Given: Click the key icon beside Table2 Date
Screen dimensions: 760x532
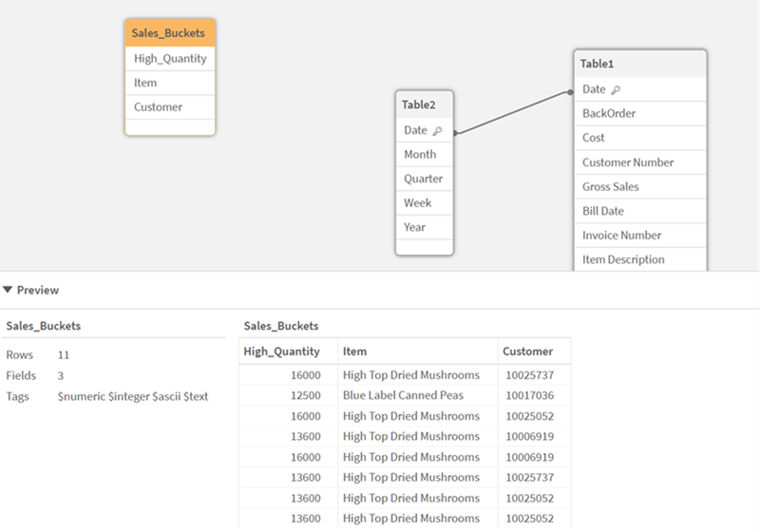Looking at the screenshot, I should point(437,131).
